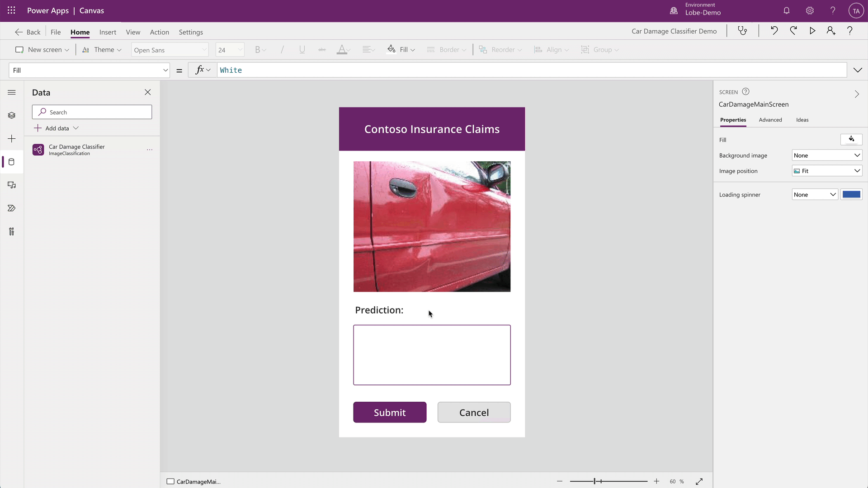
Task: Run the App checker
Action: [x=743, y=31]
